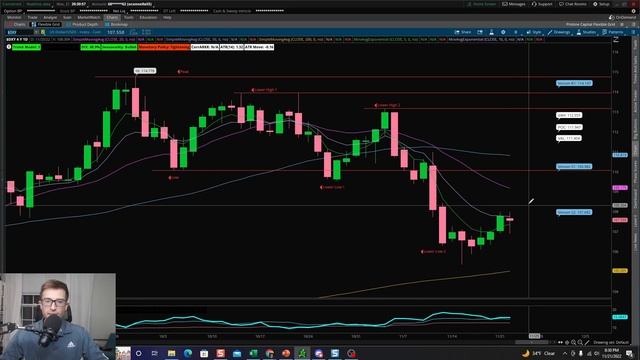Click the drawing pencil icon below chart
This screenshot has height=360, width=640.
587,342
